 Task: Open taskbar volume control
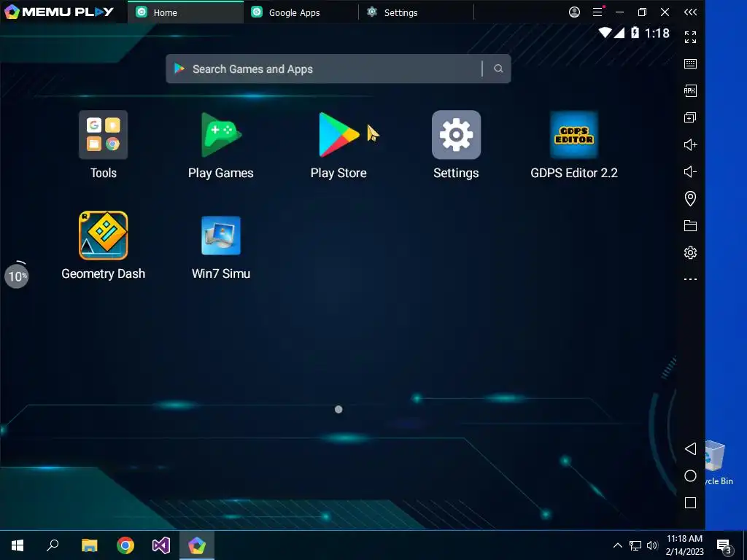pyautogui.click(x=652, y=545)
